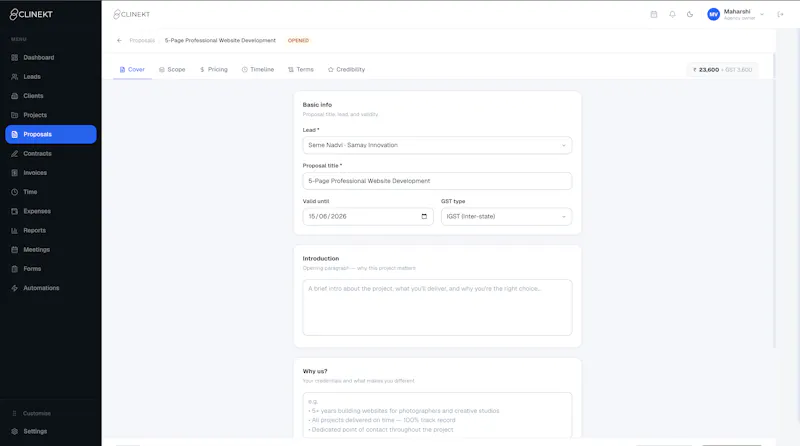Click the Automations lightning icon

click(x=14, y=288)
